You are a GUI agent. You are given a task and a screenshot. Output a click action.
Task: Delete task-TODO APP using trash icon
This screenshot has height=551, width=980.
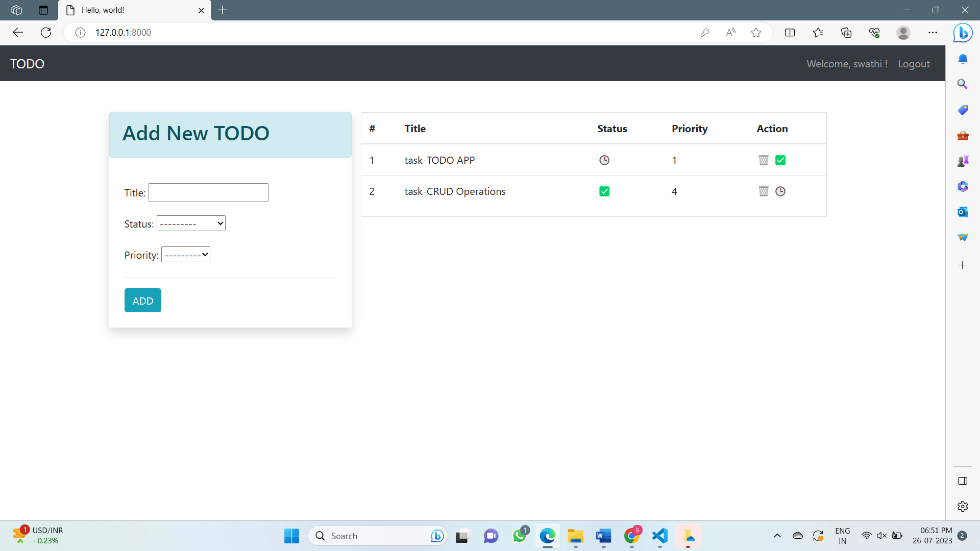(763, 160)
